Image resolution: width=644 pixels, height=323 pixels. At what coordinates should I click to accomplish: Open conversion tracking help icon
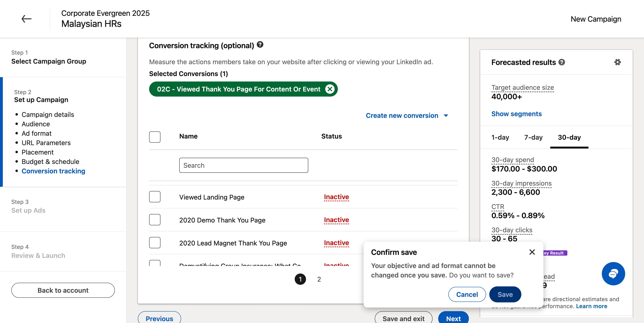pyautogui.click(x=260, y=44)
